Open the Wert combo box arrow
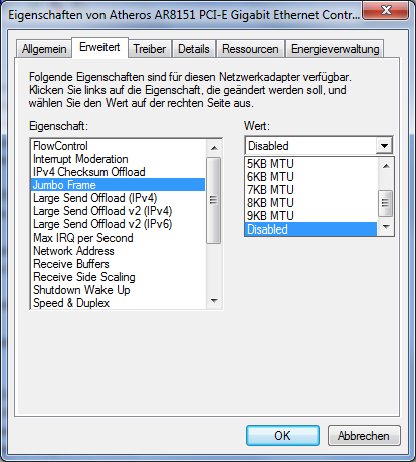This screenshot has width=416, height=462. 384,146
